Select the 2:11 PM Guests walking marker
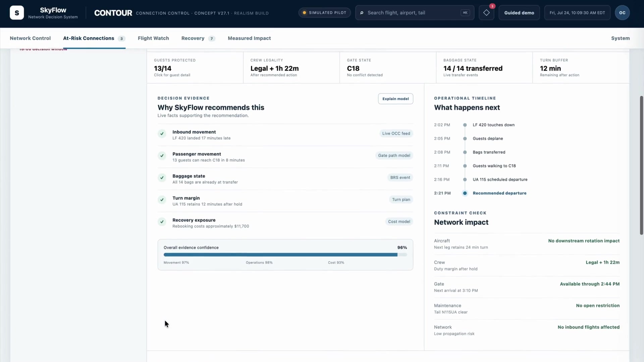 (x=465, y=166)
